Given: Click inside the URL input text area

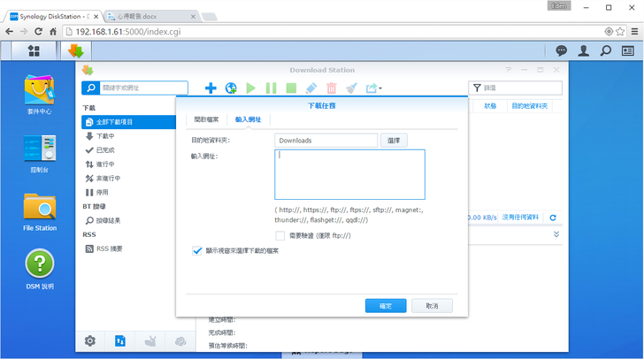Looking at the screenshot, I should [350, 174].
